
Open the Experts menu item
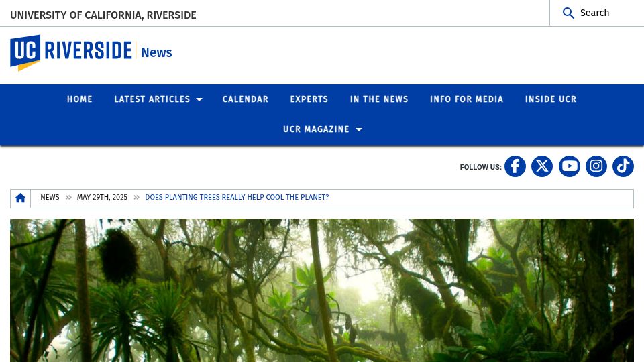309,99
